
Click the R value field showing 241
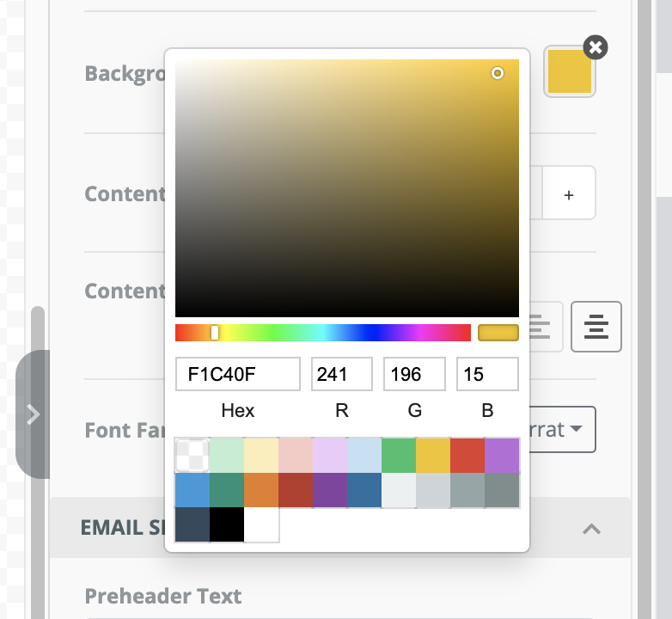(341, 374)
